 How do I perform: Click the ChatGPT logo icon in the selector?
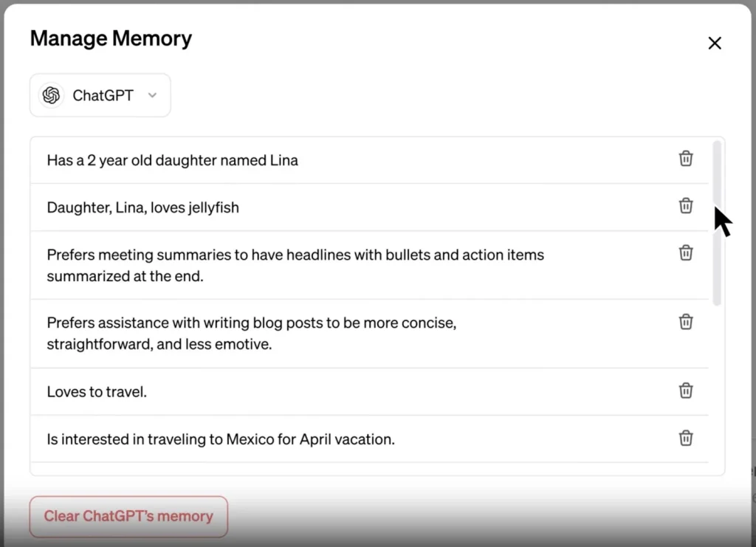pos(51,95)
